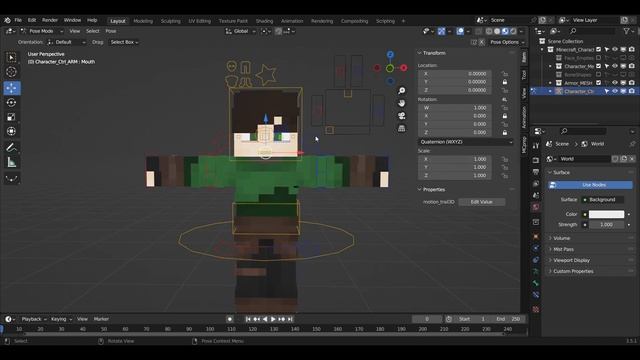Toggle the camera view icon

pyautogui.click(x=402, y=116)
